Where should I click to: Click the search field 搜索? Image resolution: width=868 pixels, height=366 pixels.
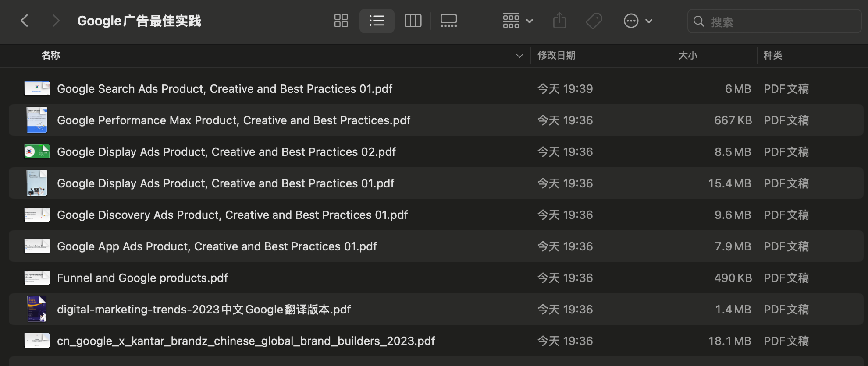(x=774, y=21)
